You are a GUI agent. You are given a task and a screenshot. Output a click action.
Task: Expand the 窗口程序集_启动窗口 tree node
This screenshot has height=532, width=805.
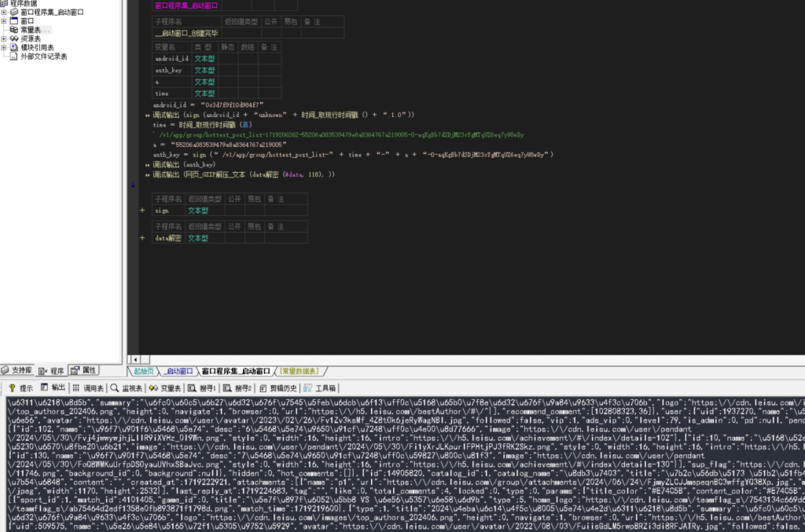click(4, 12)
